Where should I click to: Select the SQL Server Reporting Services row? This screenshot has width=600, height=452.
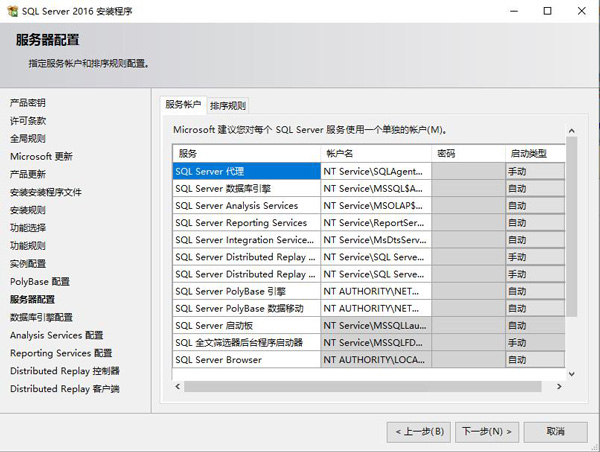246,223
